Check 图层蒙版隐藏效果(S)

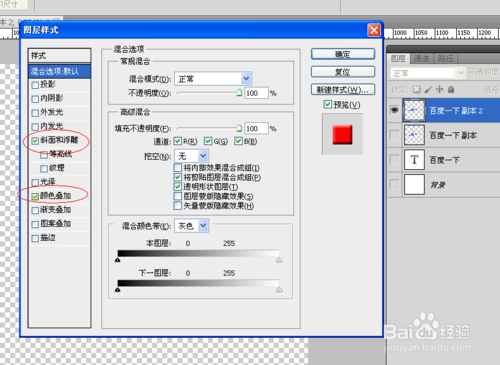click(178, 196)
